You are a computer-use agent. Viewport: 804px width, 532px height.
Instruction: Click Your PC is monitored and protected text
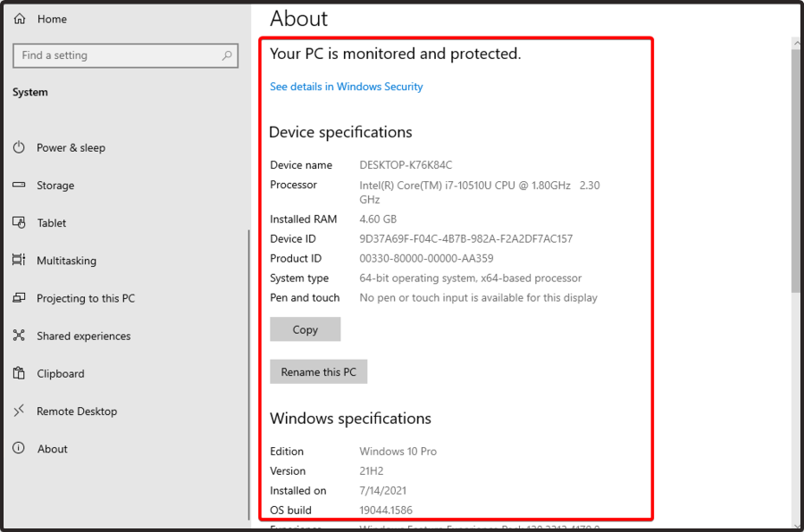(x=396, y=54)
